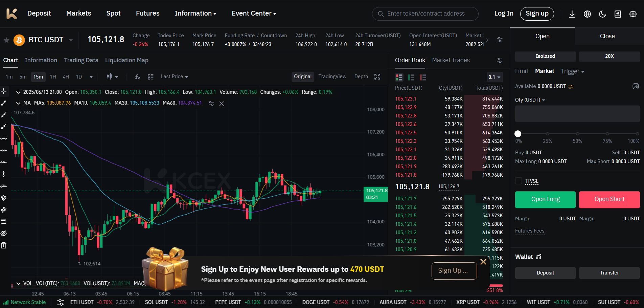Click the 20X leverage button

coord(609,56)
